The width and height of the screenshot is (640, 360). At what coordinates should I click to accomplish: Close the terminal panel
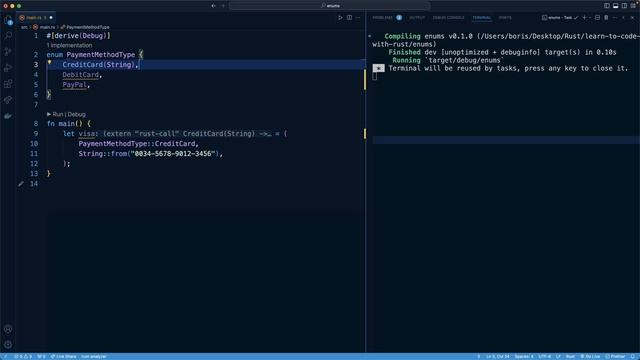632,18
